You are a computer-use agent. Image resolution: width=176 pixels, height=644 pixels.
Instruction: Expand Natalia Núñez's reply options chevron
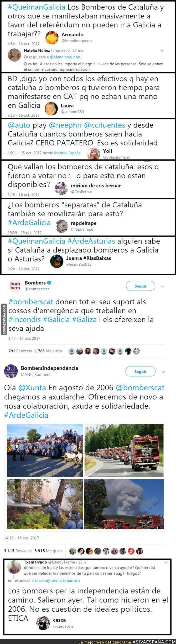coord(162,50)
